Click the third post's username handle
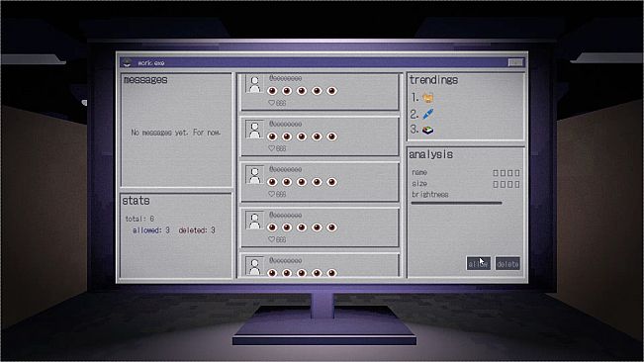This screenshot has width=644, height=362. click(286, 169)
